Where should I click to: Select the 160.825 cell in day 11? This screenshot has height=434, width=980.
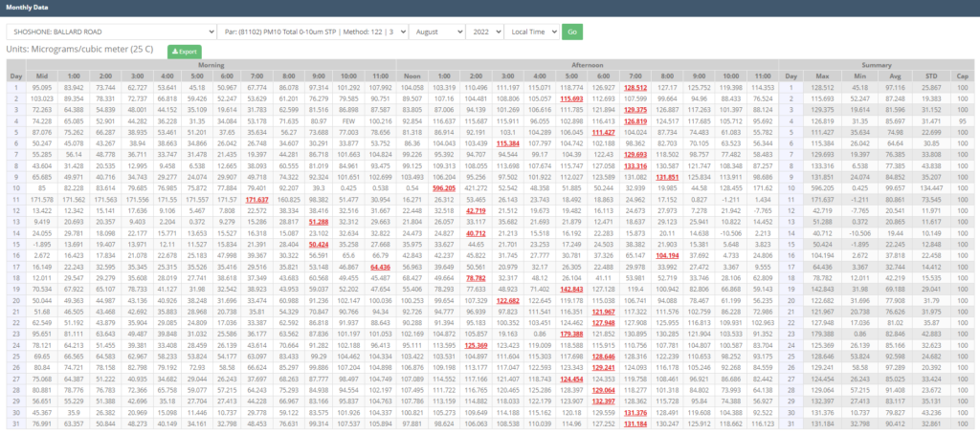tap(289, 199)
